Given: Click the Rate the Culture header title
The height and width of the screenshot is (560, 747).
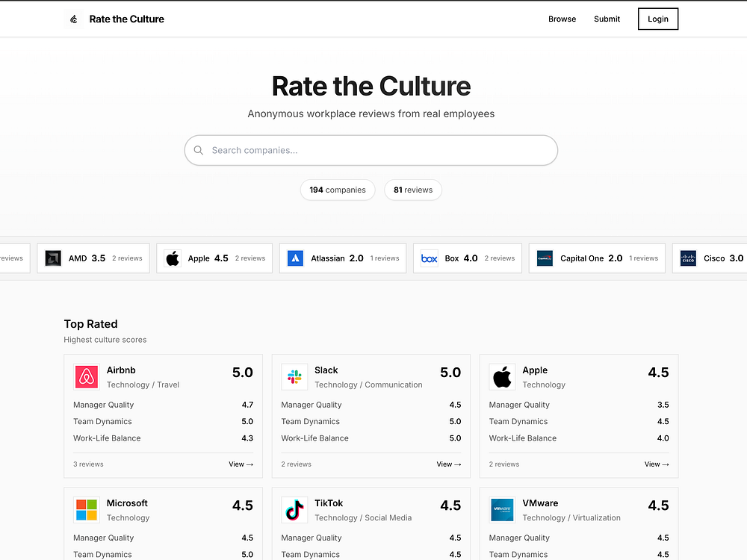Looking at the screenshot, I should [127, 19].
